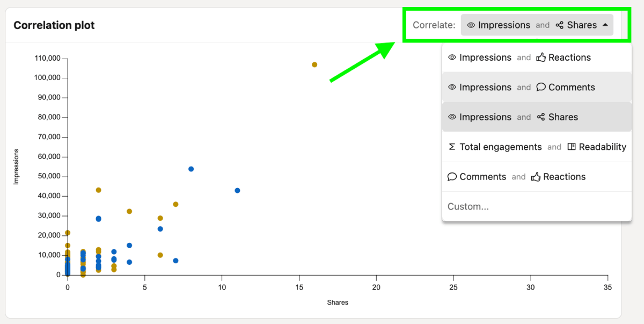Click the eye icon in Impressions and Reactions row

(x=452, y=57)
